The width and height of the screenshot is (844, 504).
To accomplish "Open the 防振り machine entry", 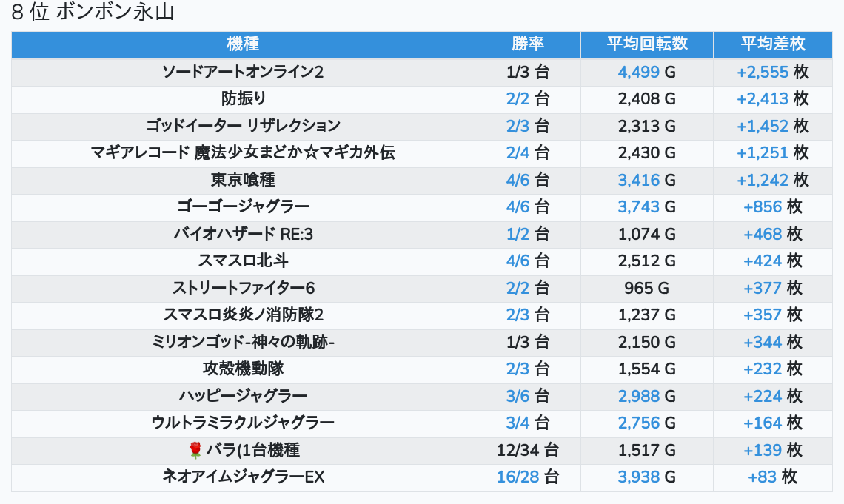I will click(x=244, y=99).
